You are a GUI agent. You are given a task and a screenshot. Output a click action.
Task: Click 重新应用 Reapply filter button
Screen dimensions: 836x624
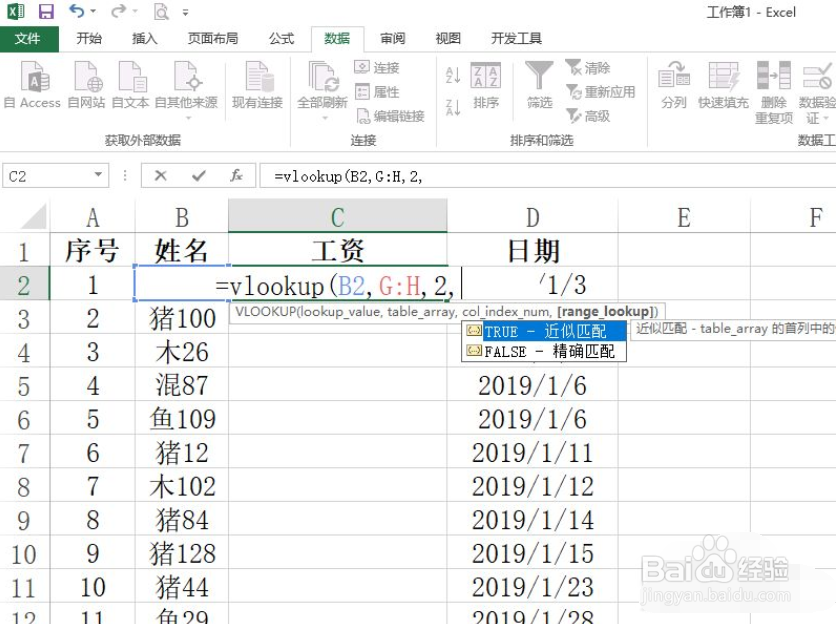pyautogui.click(x=601, y=92)
